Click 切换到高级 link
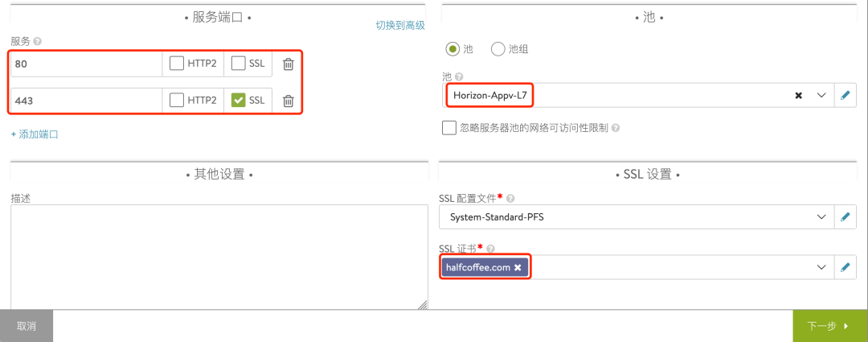Image resolution: width=868 pixels, height=342 pixels. tap(399, 26)
